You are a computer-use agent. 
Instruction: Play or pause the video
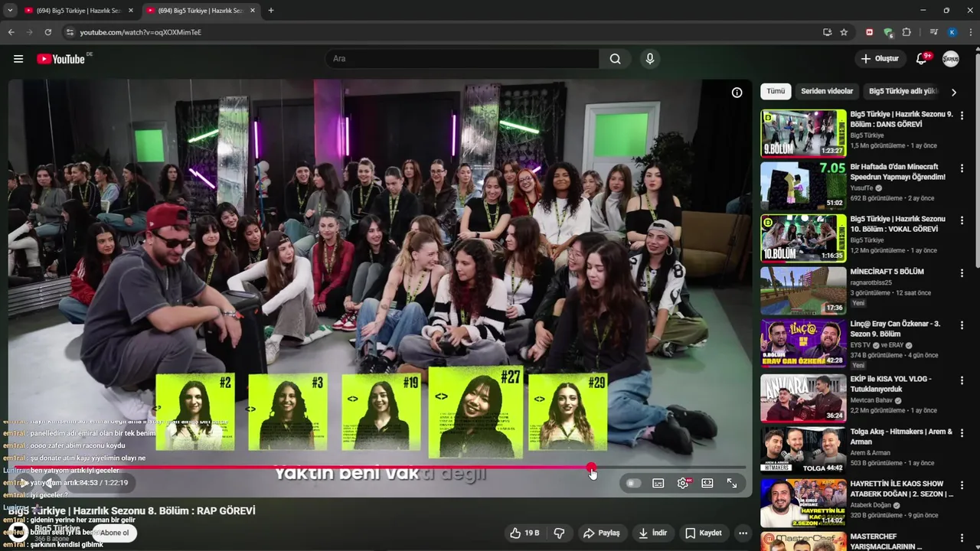[24, 483]
